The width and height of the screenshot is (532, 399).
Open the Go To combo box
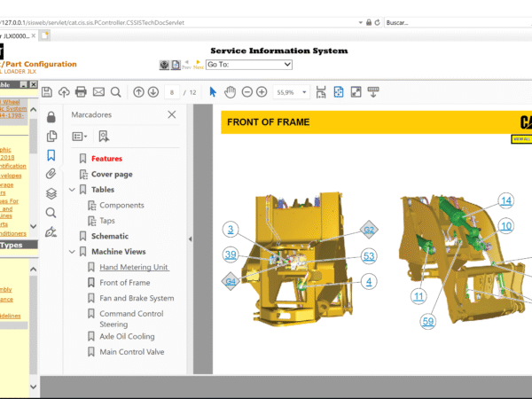pyautogui.click(x=249, y=65)
